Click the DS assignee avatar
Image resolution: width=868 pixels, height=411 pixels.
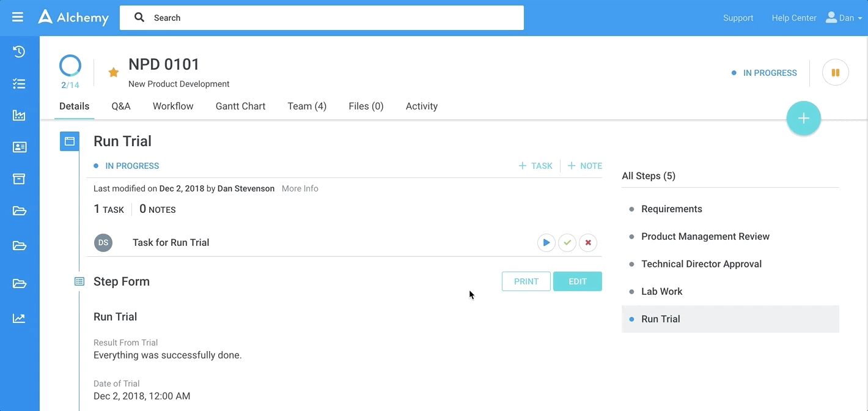coord(103,243)
